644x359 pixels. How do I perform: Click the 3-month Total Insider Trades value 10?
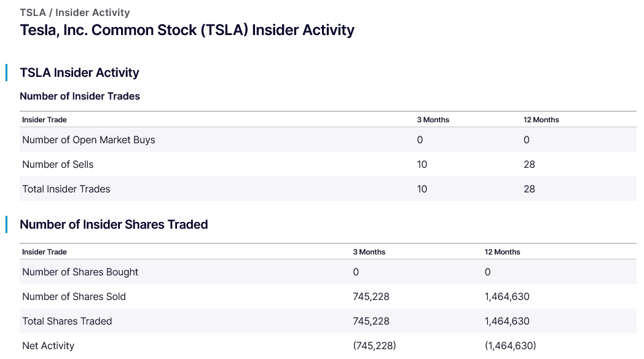pyautogui.click(x=422, y=189)
